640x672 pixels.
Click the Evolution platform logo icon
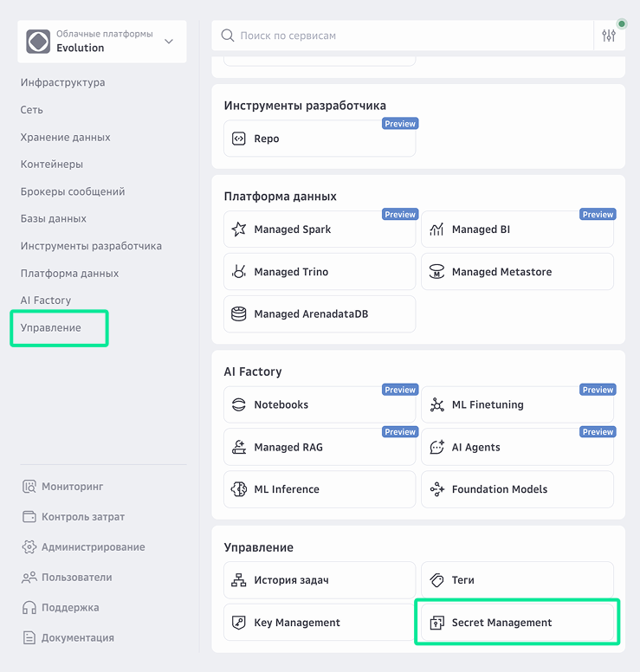[x=38, y=42]
